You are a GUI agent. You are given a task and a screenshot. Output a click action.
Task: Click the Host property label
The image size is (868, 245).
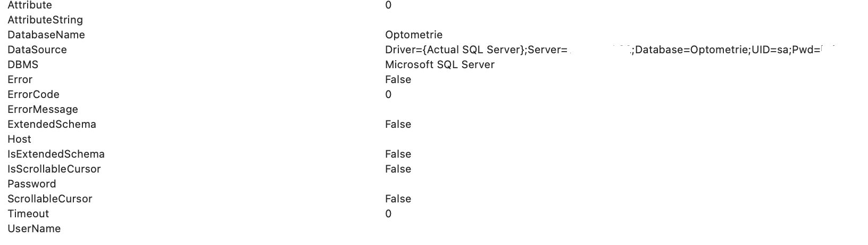pyautogui.click(x=19, y=140)
